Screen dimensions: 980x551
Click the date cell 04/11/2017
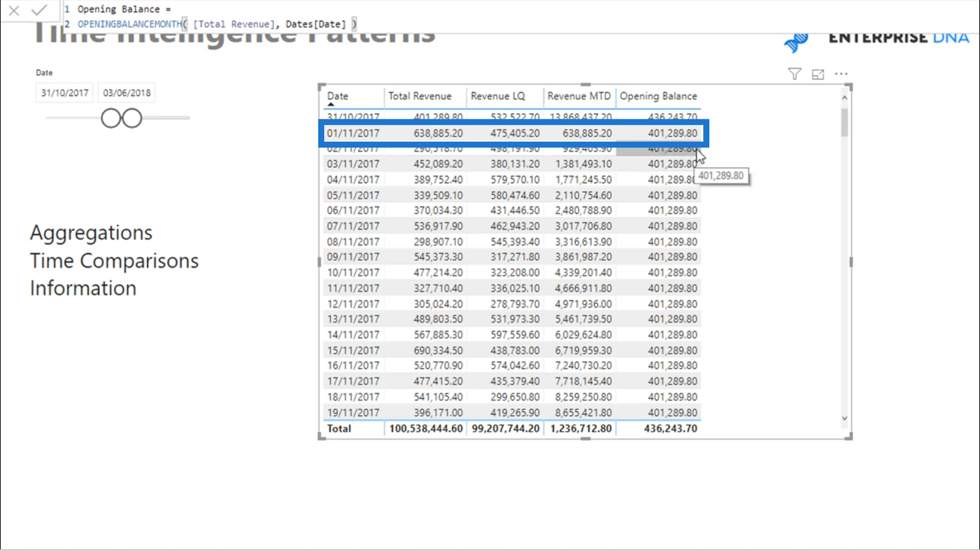coord(353,179)
